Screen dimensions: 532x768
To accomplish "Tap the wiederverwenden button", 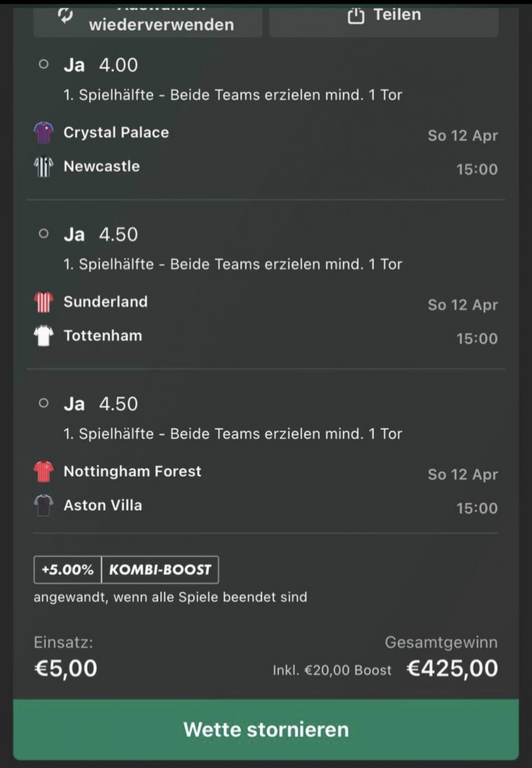I will tap(148, 21).
